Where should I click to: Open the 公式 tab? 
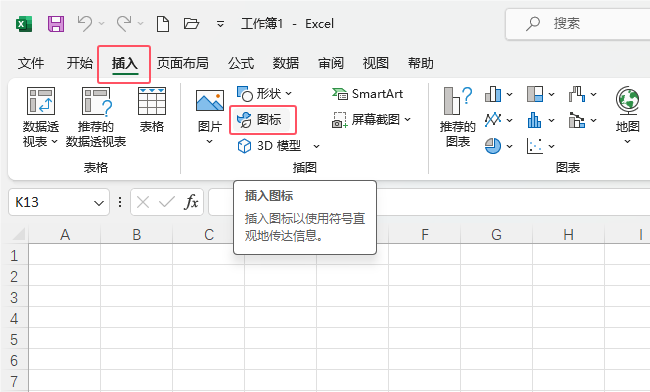tap(241, 63)
